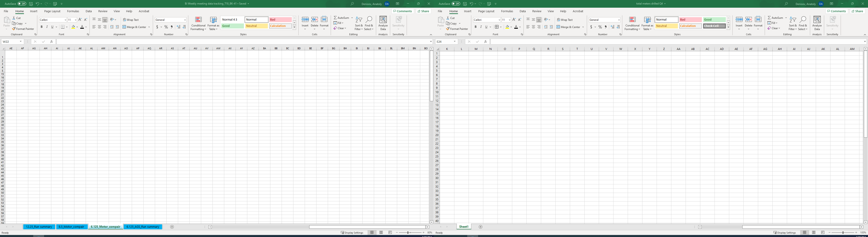Click Ribbon Display Options in total meters title bar

[x=832, y=4]
